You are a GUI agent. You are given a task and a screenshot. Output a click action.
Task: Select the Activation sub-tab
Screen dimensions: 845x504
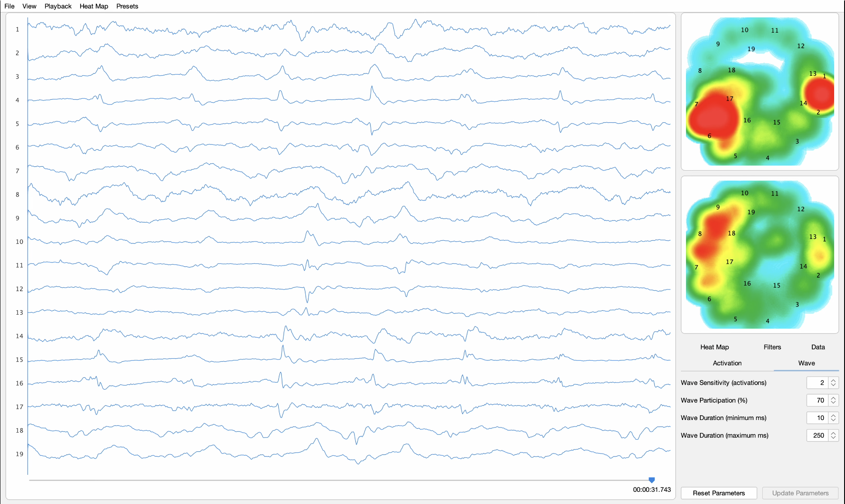(x=727, y=363)
